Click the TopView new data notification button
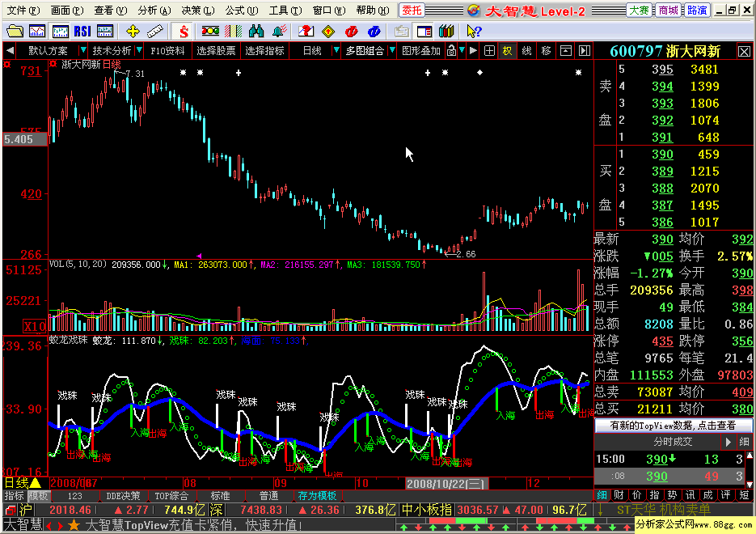 click(x=673, y=425)
